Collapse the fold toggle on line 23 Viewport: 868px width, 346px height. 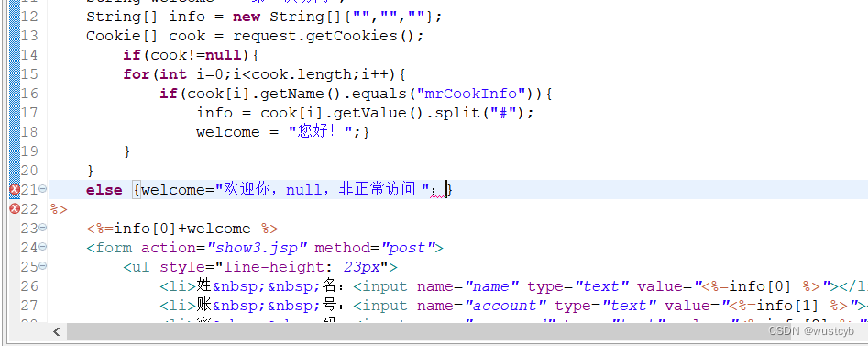tap(43, 228)
